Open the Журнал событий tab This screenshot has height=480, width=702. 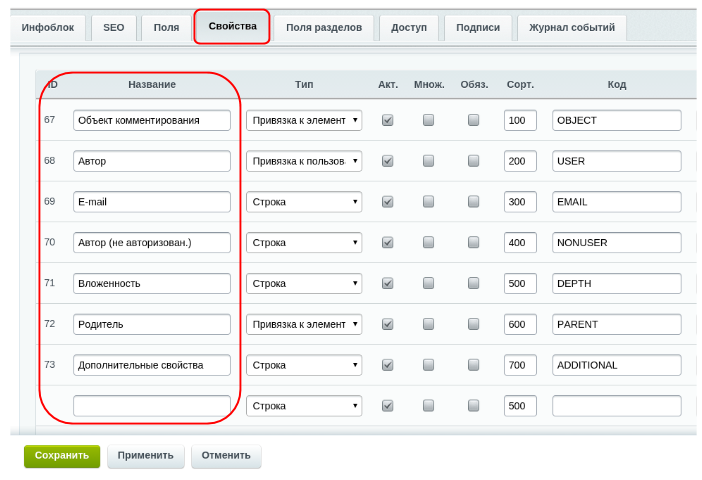[572, 28]
